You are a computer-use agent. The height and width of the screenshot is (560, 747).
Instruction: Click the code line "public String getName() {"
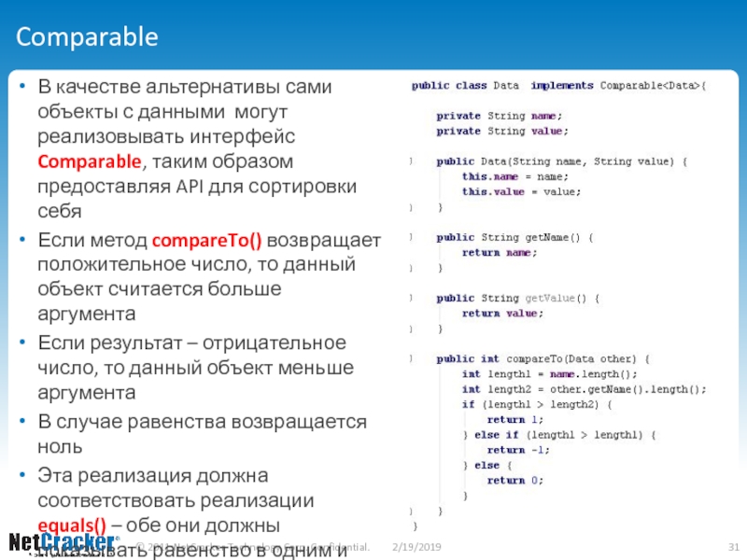coord(515,237)
